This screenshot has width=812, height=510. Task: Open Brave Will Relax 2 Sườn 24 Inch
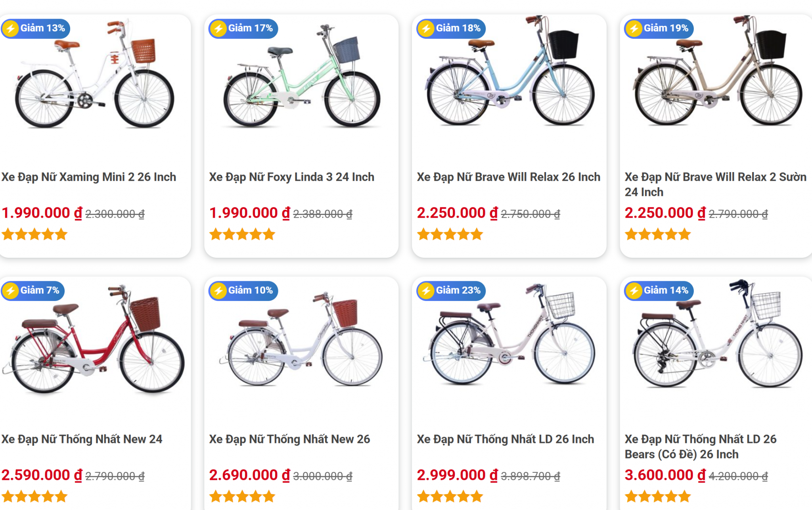pos(715,184)
